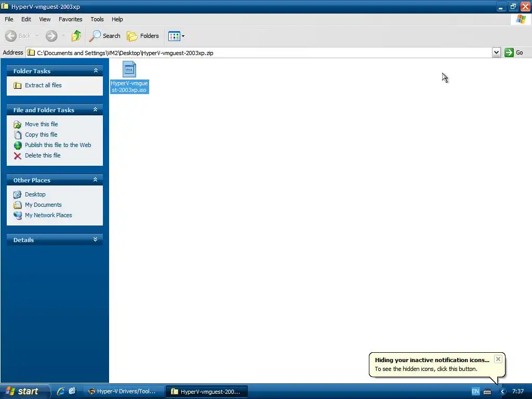Click Move this file link
The width and height of the screenshot is (532, 399).
(x=42, y=124)
